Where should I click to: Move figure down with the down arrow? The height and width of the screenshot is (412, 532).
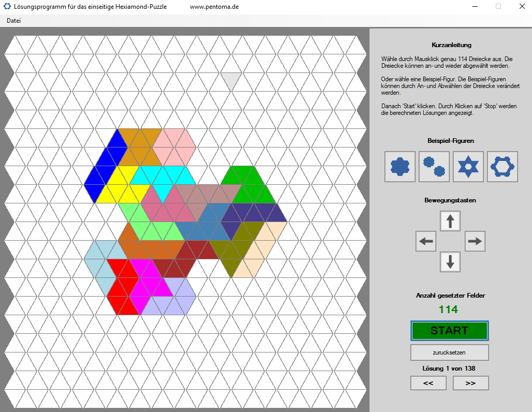click(x=450, y=262)
